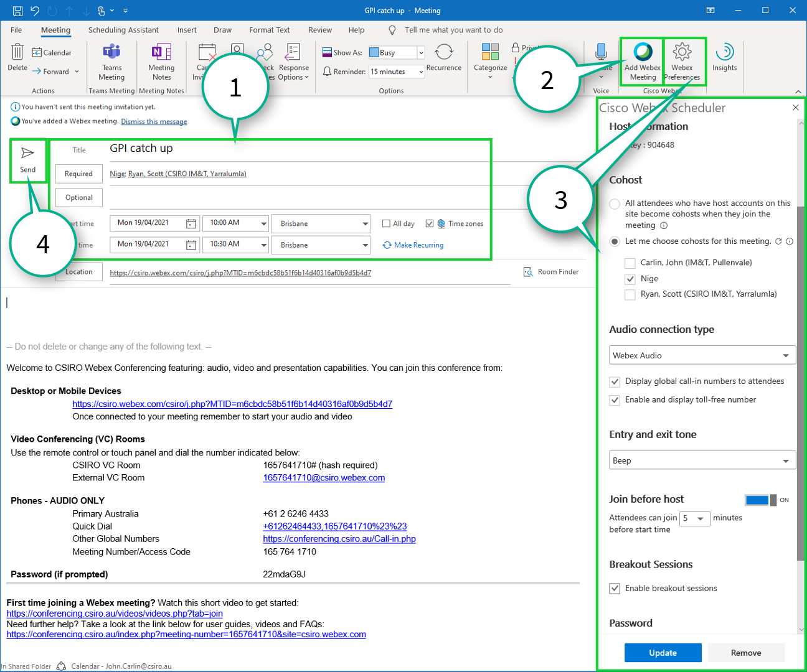Open the Help tab

(356, 30)
